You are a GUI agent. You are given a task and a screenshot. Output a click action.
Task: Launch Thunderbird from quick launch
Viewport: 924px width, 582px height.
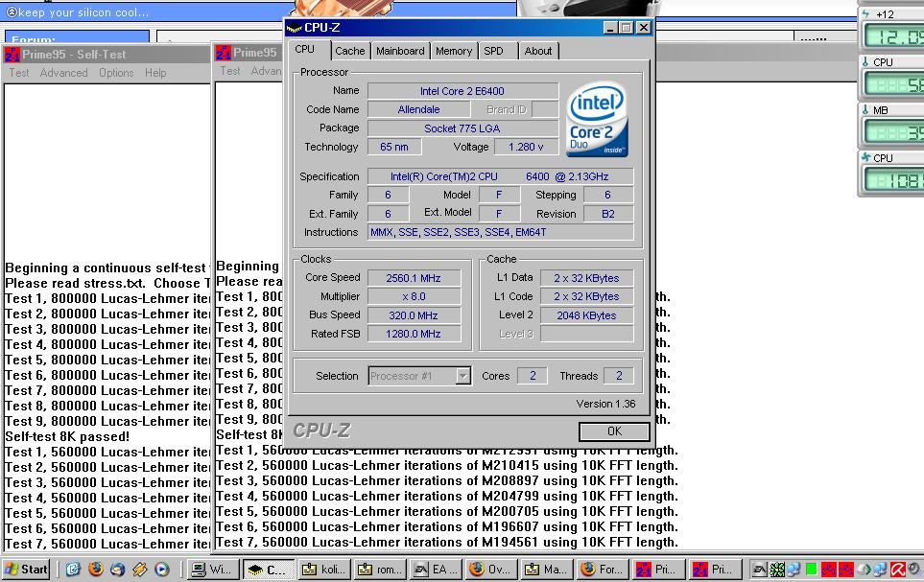click(118, 569)
